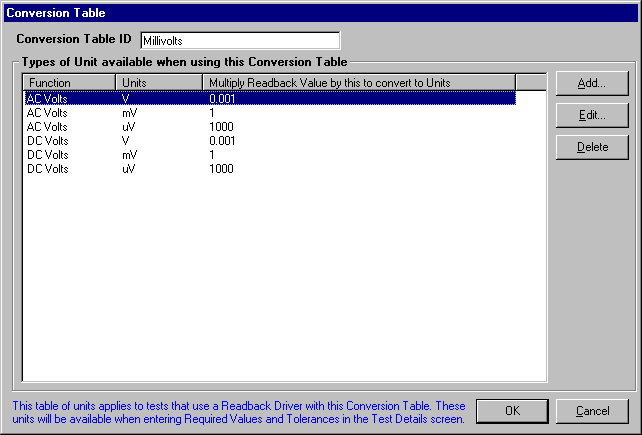Click the 0.001 multiplier for DC Volts V
Screen dimensions: 642x435
[x=224, y=141]
